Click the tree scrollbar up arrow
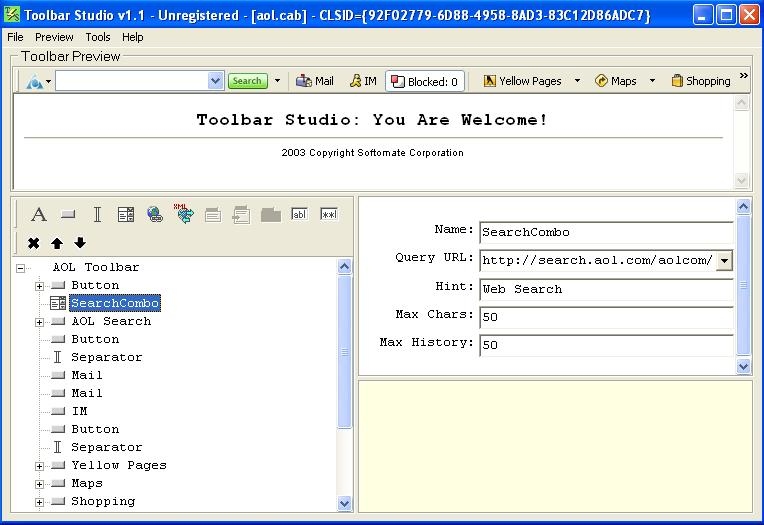The image size is (764, 525). pos(344,266)
